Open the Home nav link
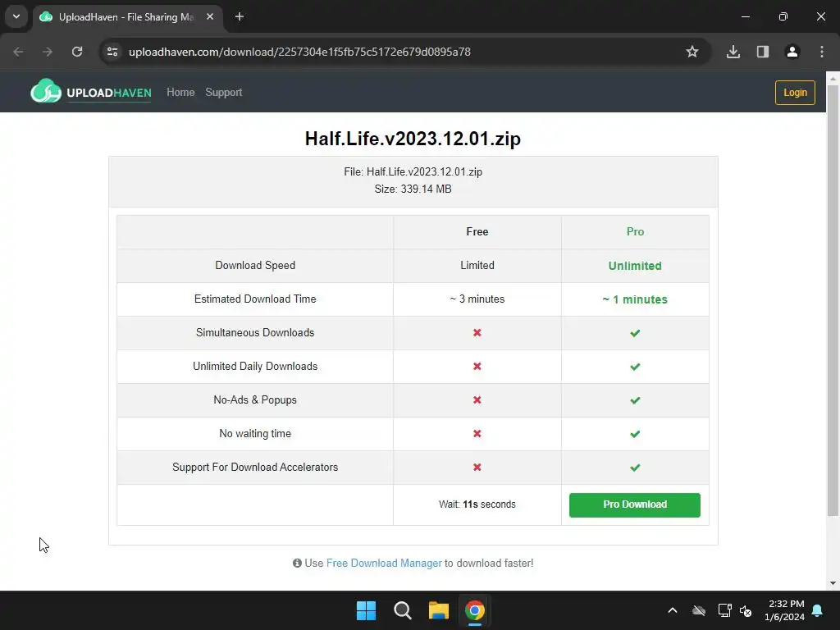This screenshot has height=630, width=840. (180, 92)
